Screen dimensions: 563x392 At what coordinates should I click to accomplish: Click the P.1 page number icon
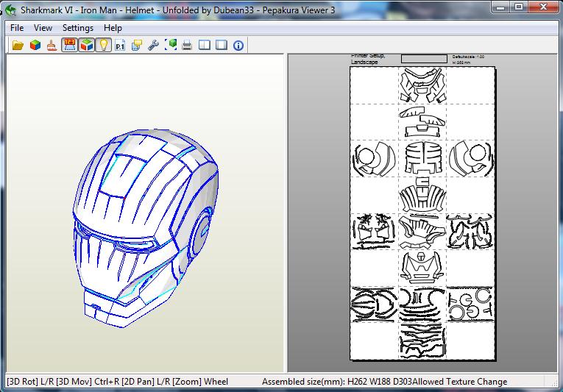120,46
